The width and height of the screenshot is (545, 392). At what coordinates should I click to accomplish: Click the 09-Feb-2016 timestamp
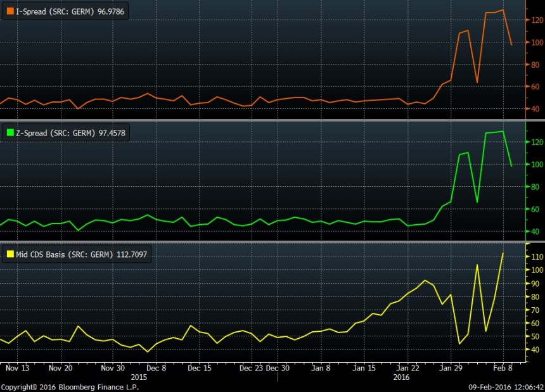click(x=502, y=387)
